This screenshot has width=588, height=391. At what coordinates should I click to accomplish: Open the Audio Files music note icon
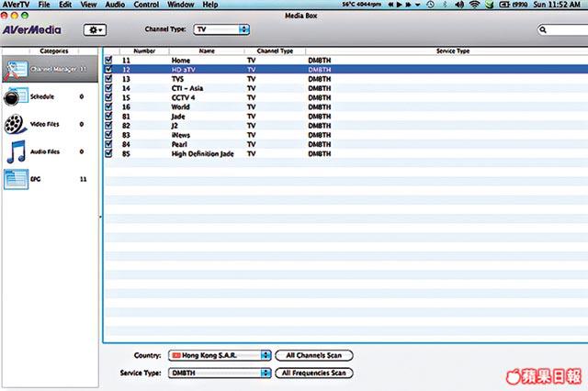[x=17, y=151]
